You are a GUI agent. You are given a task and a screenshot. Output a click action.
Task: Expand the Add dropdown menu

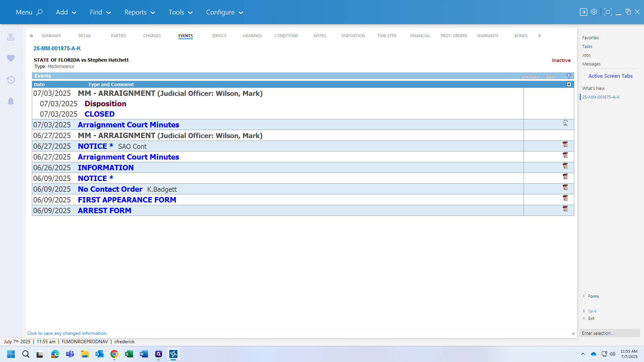click(x=66, y=12)
